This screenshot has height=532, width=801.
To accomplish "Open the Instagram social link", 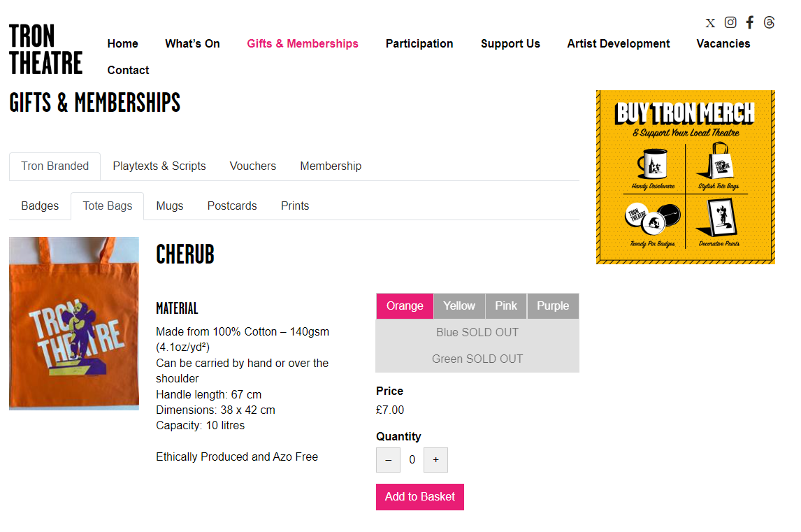I will tap(730, 22).
